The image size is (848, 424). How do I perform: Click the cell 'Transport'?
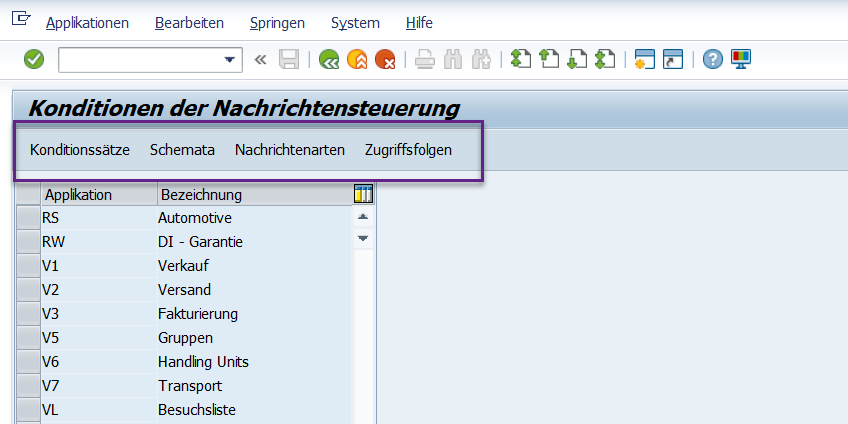point(255,386)
